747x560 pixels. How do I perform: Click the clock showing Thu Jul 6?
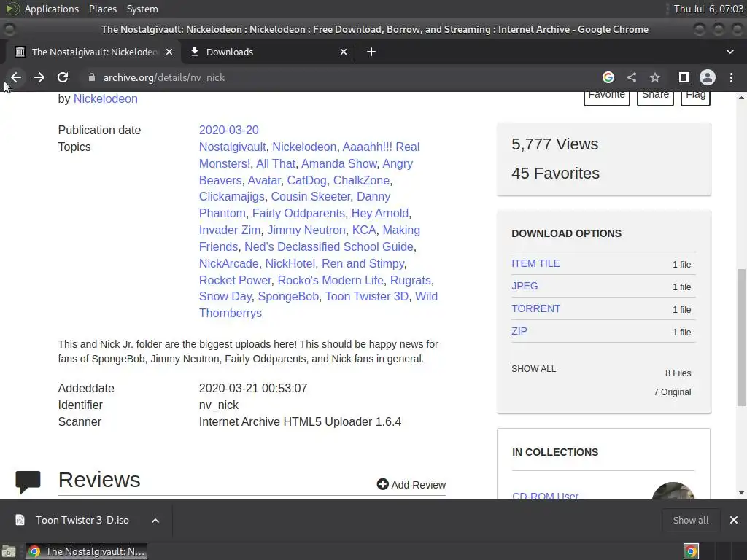708,9
